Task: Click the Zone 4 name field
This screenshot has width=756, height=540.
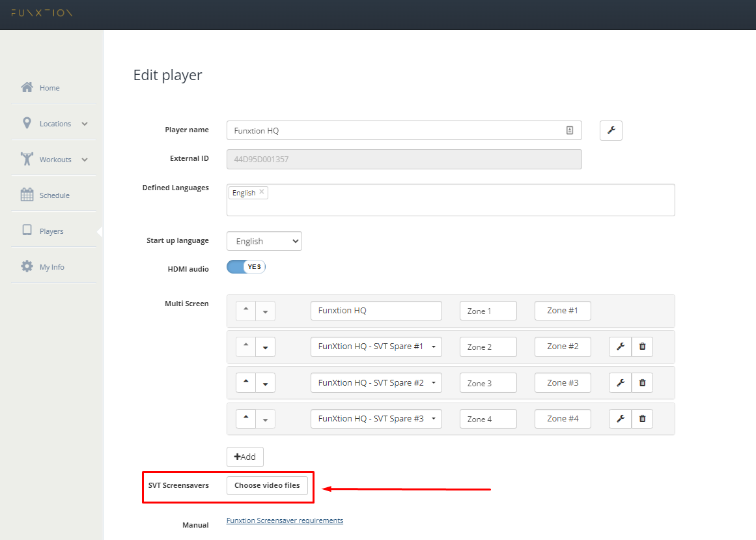Action: click(488, 418)
